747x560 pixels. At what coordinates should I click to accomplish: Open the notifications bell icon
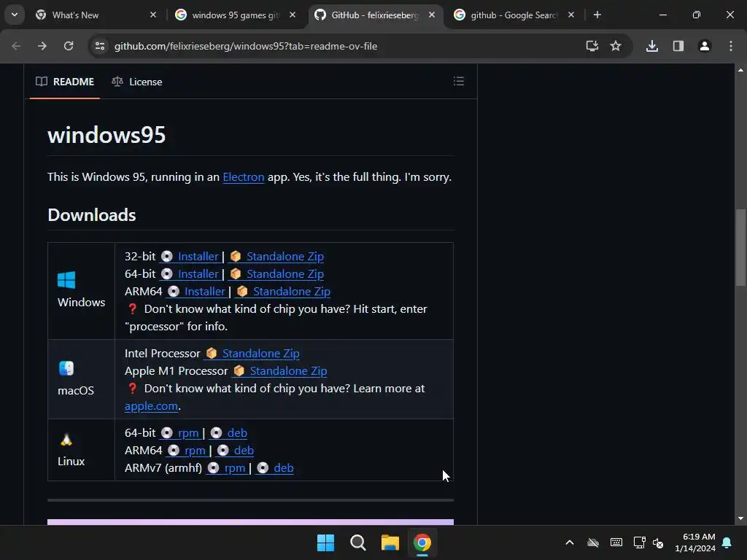tap(727, 542)
